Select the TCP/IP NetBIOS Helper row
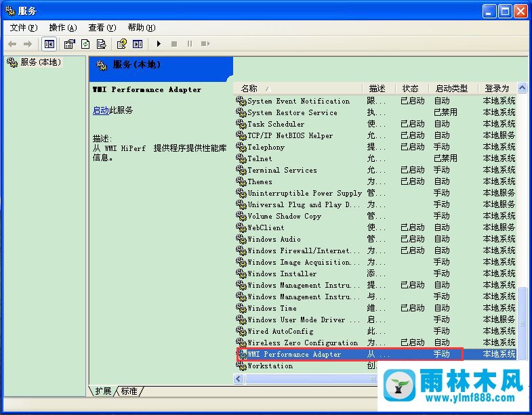 click(x=375, y=135)
